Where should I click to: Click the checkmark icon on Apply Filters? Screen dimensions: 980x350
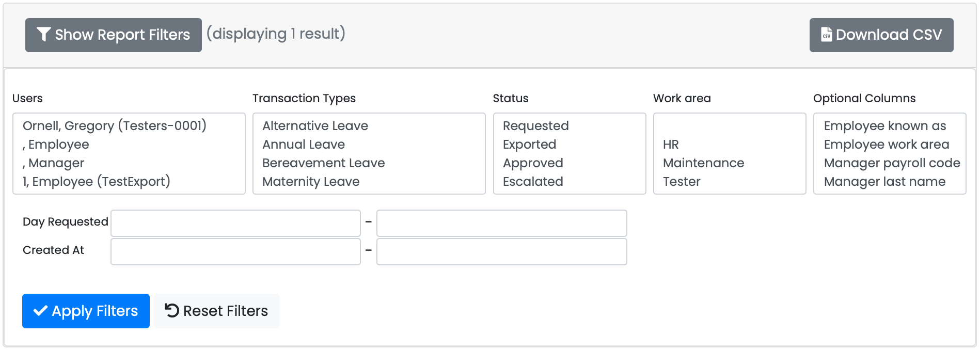pos(40,311)
